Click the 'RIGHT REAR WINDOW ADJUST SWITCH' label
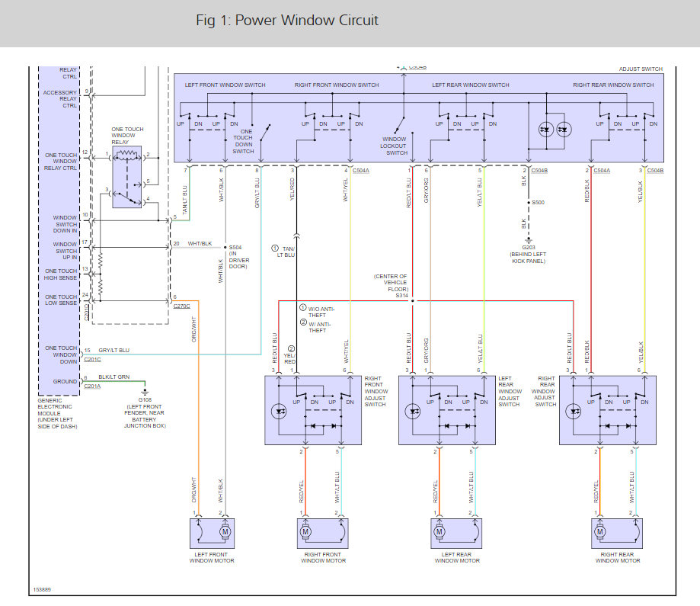Viewport: 700px width, 606px height. click(x=544, y=391)
